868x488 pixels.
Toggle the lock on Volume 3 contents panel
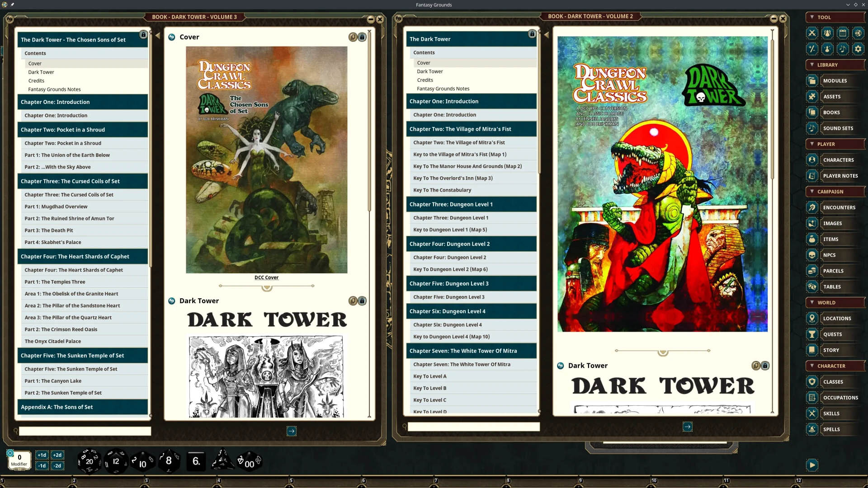click(142, 34)
